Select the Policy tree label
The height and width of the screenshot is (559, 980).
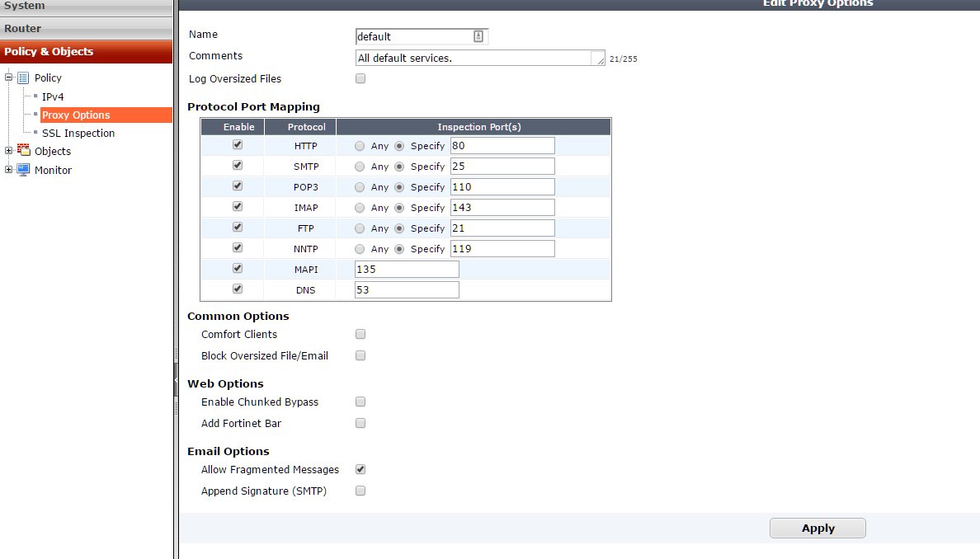(48, 78)
